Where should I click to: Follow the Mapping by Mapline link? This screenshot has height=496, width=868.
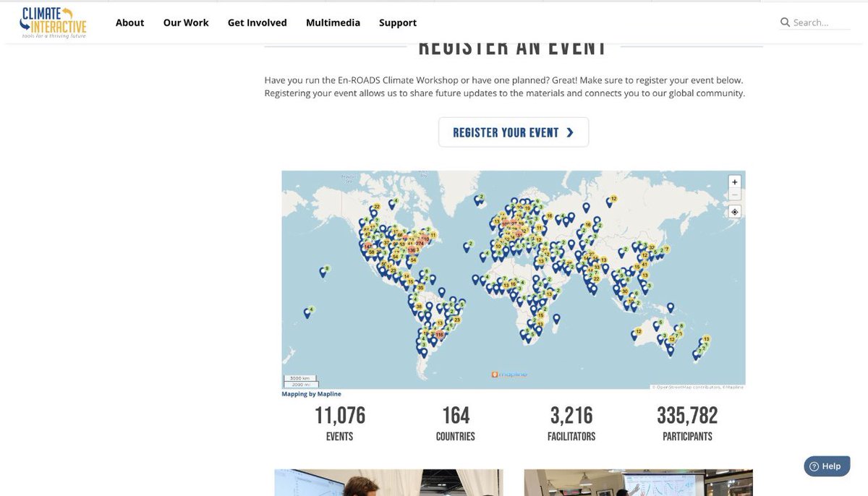click(x=311, y=394)
